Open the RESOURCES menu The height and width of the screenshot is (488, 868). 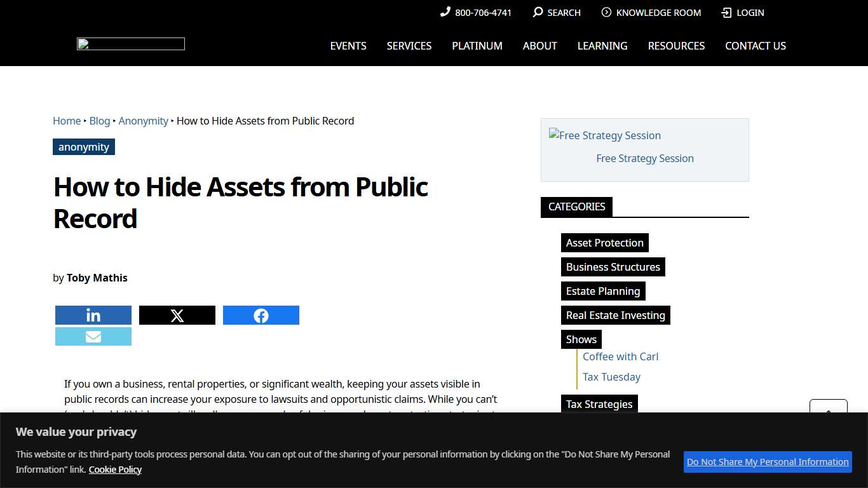[x=676, y=45]
